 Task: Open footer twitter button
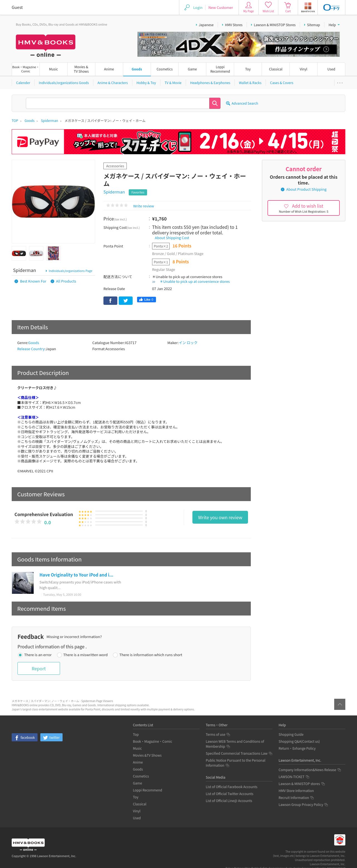(51, 737)
